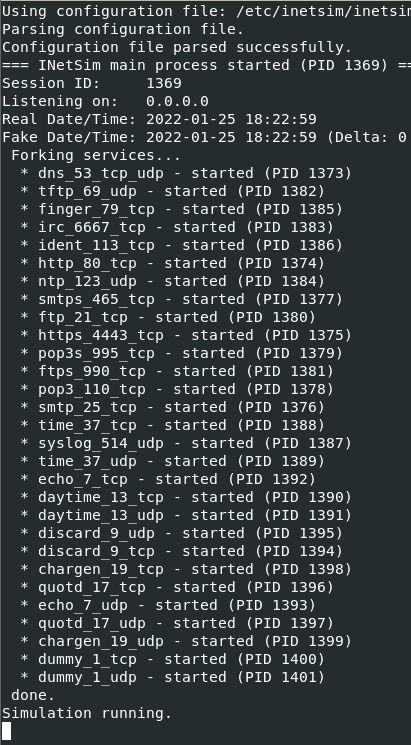
Task: Click the syslog_514_udp entry
Action: [186, 443]
